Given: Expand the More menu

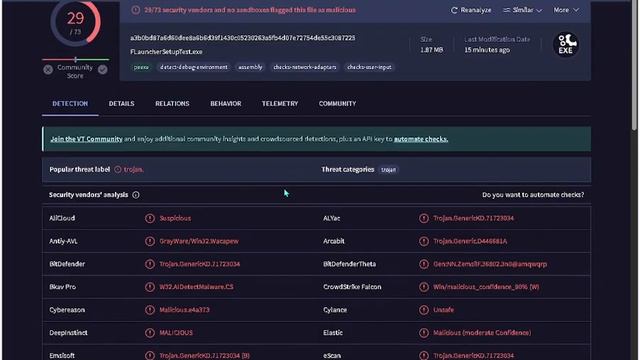Looking at the screenshot, I should click(x=566, y=10).
